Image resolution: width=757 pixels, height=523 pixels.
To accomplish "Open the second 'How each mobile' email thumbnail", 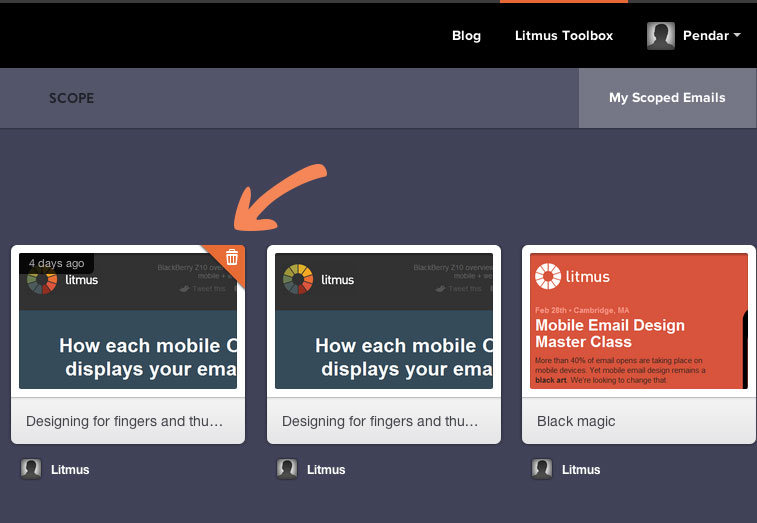I will click(384, 321).
